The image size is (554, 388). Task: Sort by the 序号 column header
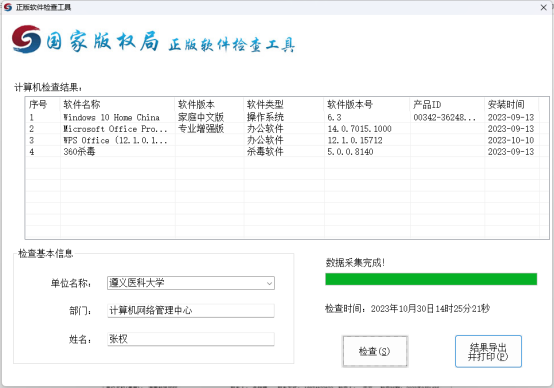coord(43,105)
